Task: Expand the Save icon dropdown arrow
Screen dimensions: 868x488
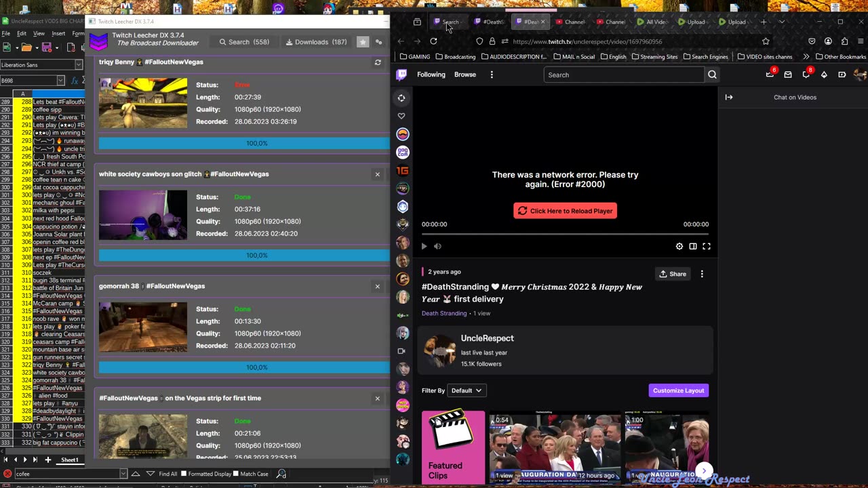Action: tap(57, 47)
